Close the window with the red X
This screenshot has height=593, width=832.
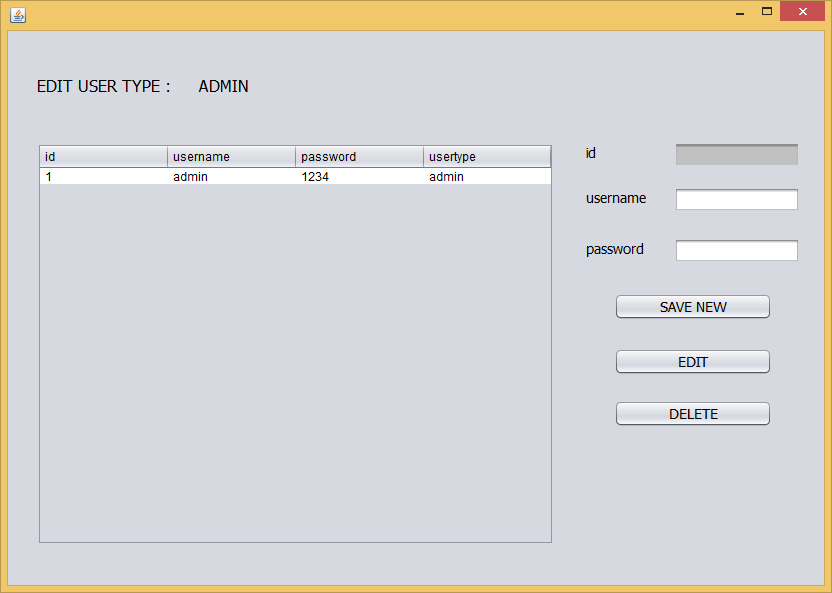(802, 12)
